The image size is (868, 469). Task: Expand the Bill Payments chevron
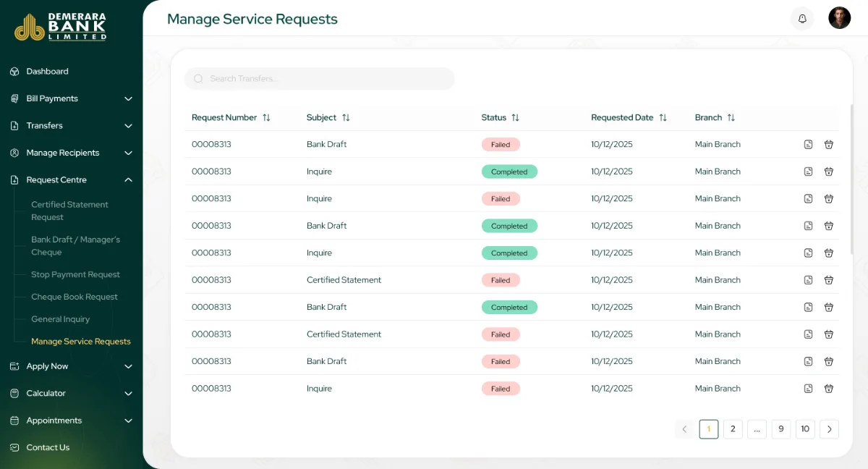[128, 99]
